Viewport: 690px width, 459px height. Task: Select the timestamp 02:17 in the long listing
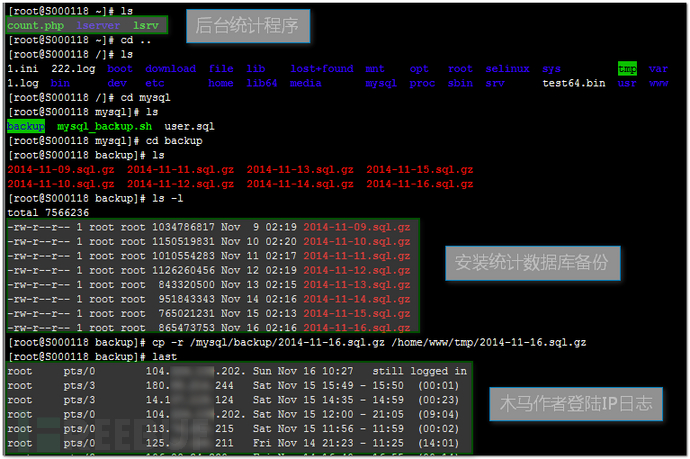pyautogui.click(x=281, y=256)
